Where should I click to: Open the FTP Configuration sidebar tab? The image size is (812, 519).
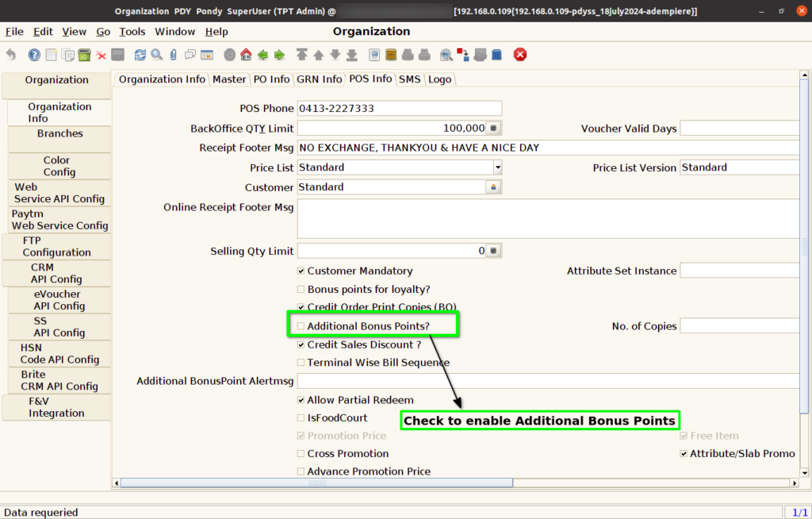(56, 246)
